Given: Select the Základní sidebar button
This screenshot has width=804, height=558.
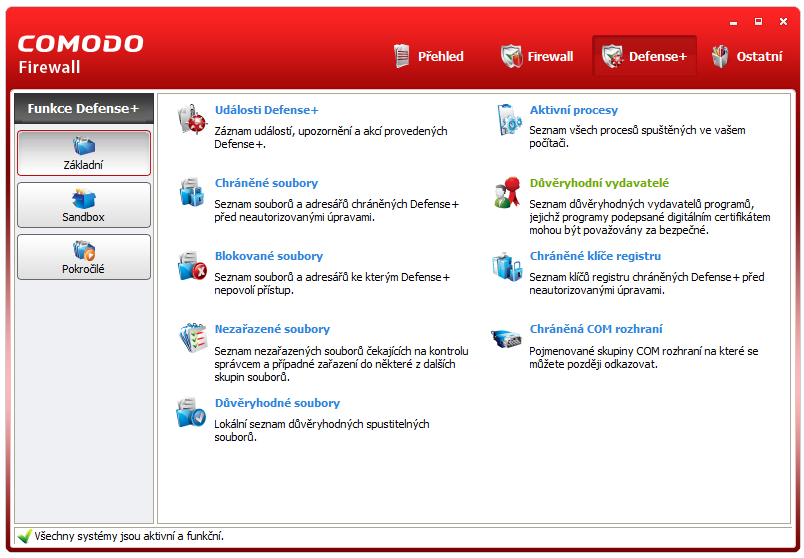Looking at the screenshot, I should [x=84, y=153].
